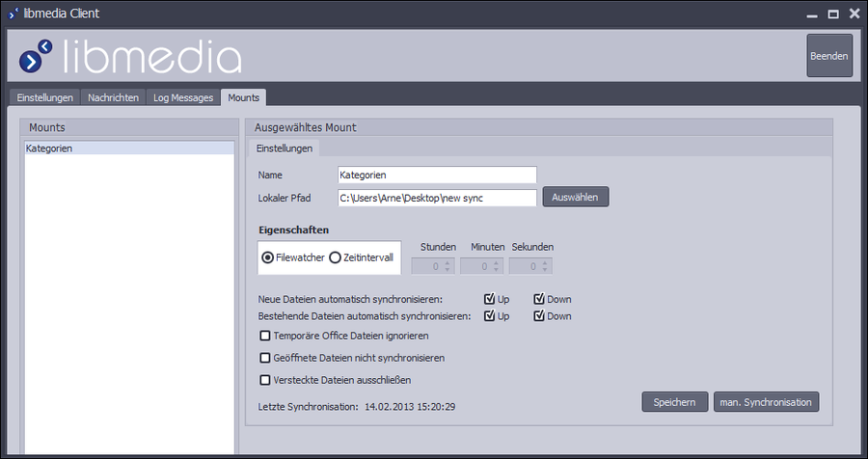Click the Lokaler Pfad input field
This screenshot has width=868, height=459.
click(437, 198)
